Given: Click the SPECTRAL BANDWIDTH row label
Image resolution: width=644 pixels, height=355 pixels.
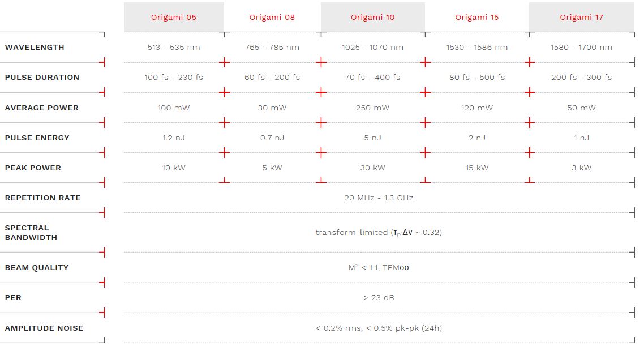Looking at the screenshot, I should pos(31,233).
